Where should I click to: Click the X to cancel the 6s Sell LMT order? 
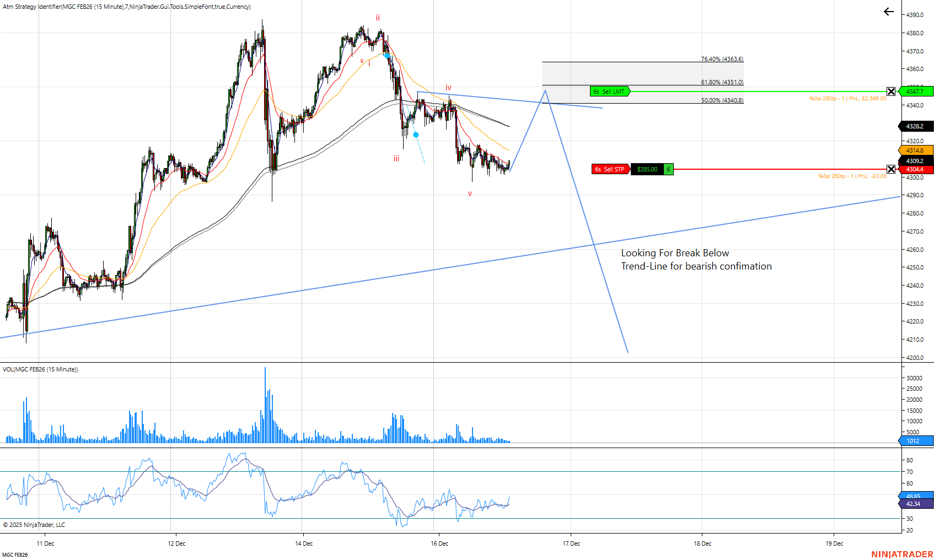click(x=892, y=91)
